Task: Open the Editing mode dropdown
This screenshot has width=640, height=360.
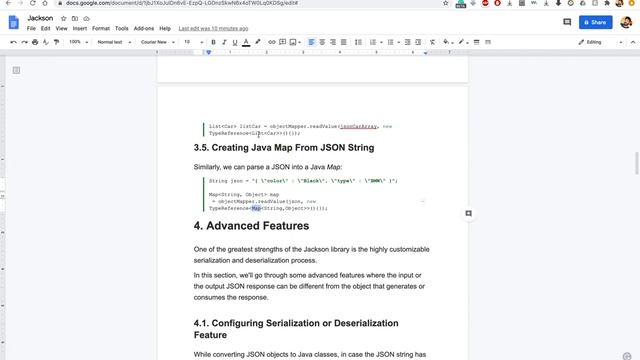Action: [x=600, y=42]
